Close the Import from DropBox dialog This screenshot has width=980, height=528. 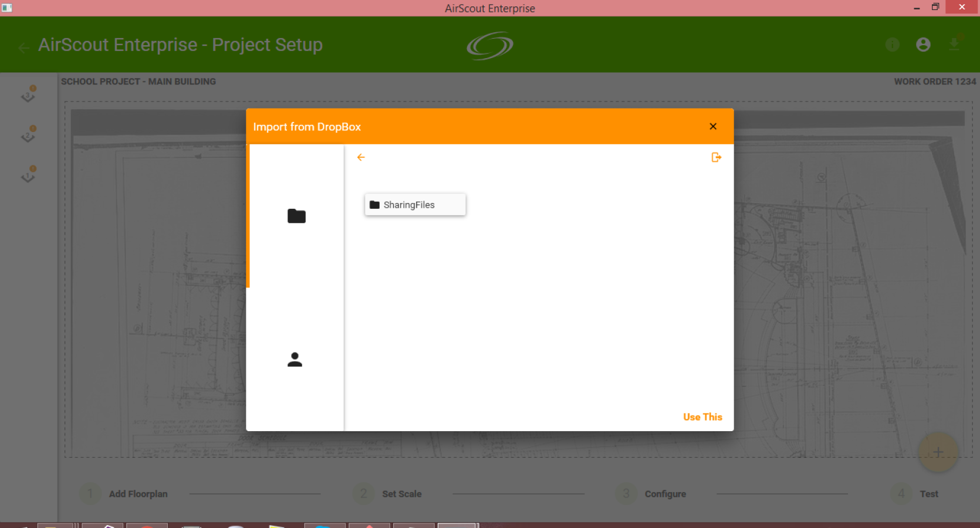[713, 127]
